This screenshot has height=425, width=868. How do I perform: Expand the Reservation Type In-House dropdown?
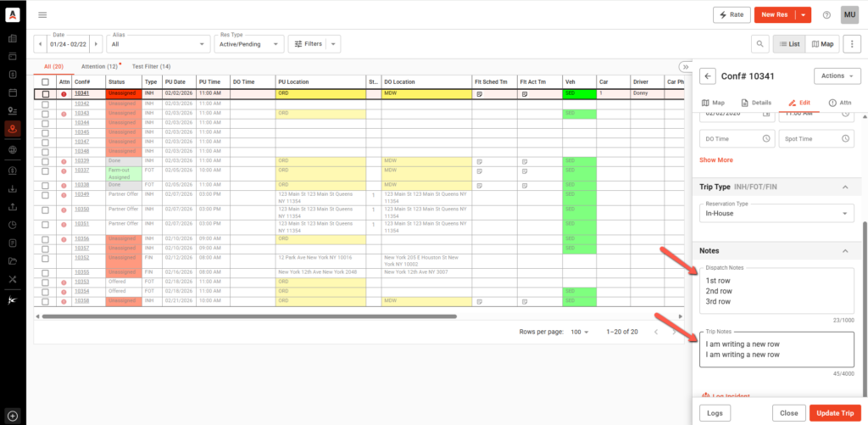[776, 213]
